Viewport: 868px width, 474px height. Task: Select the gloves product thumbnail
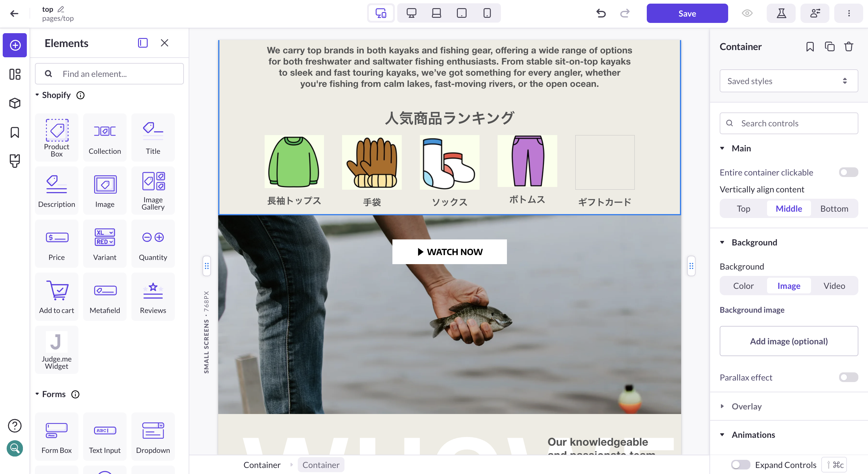(x=372, y=162)
